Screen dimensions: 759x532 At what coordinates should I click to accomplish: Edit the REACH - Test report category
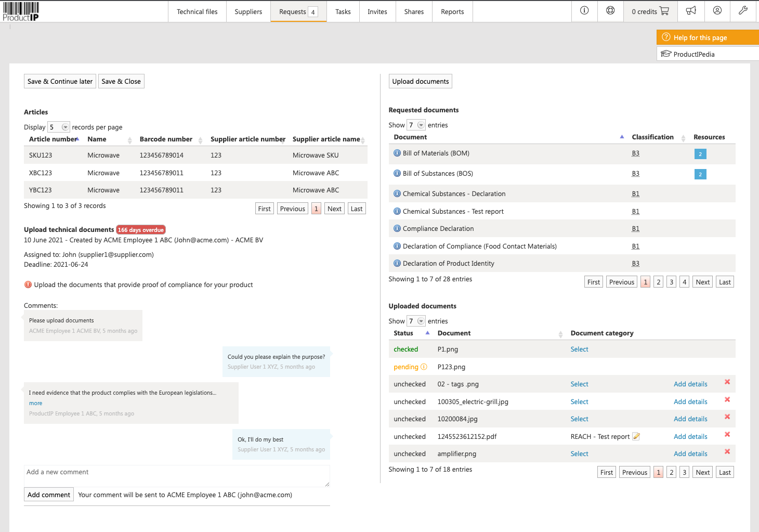636,436
